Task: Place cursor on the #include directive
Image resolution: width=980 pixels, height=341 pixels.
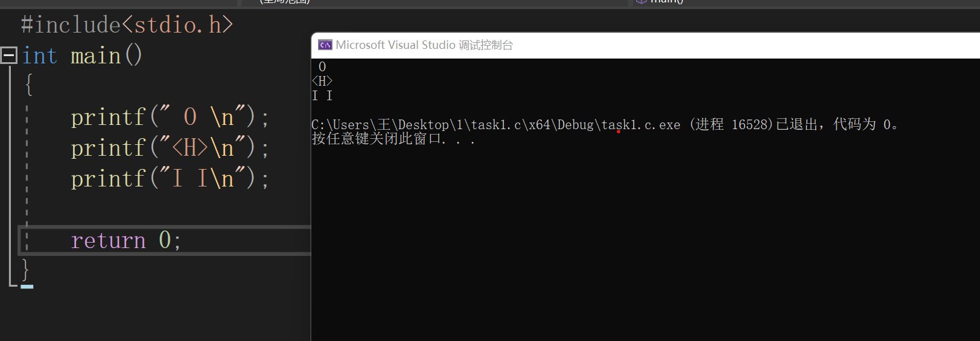Action: pos(71,25)
